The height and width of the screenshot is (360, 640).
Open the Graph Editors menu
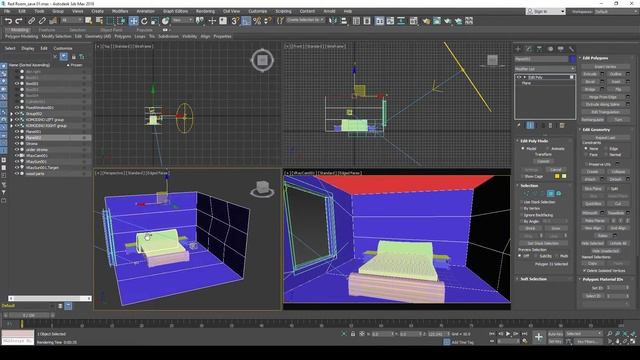coord(176,11)
